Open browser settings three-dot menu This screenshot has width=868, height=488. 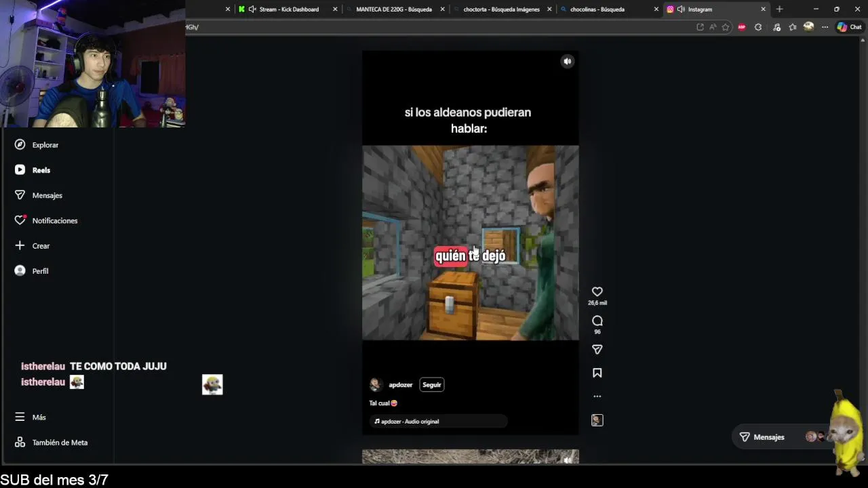825,27
